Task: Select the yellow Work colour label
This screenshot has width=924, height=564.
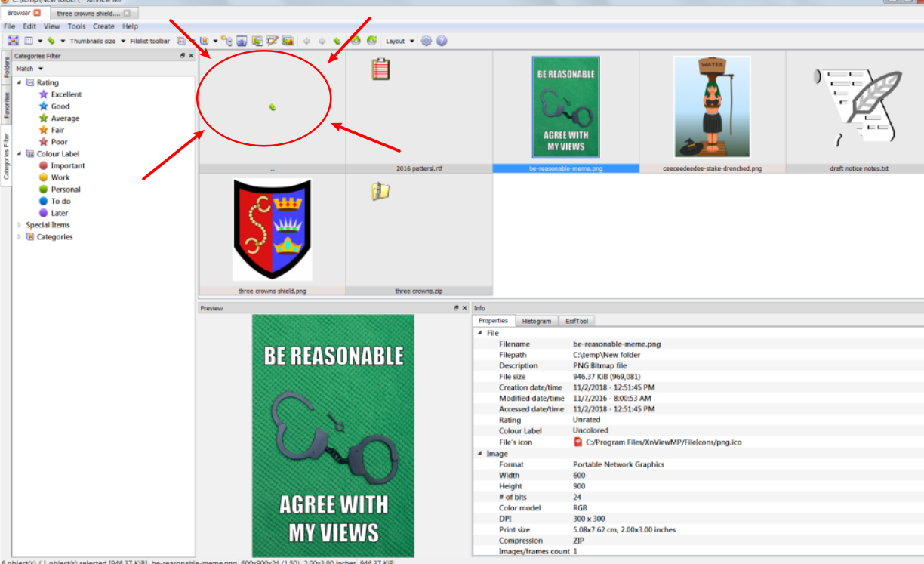Action: click(54, 177)
